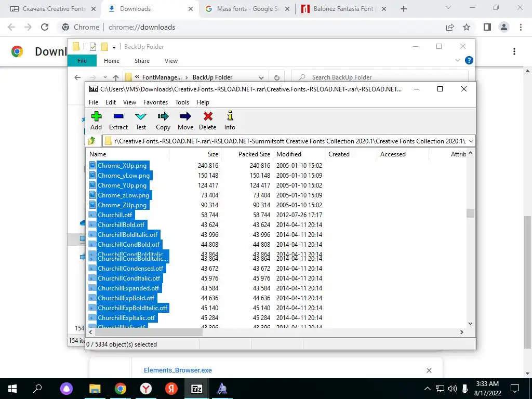The height and width of the screenshot is (399, 532).
Task: Select file ChurchillCondItalic.otf
Action: pyautogui.click(x=129, y=278)
